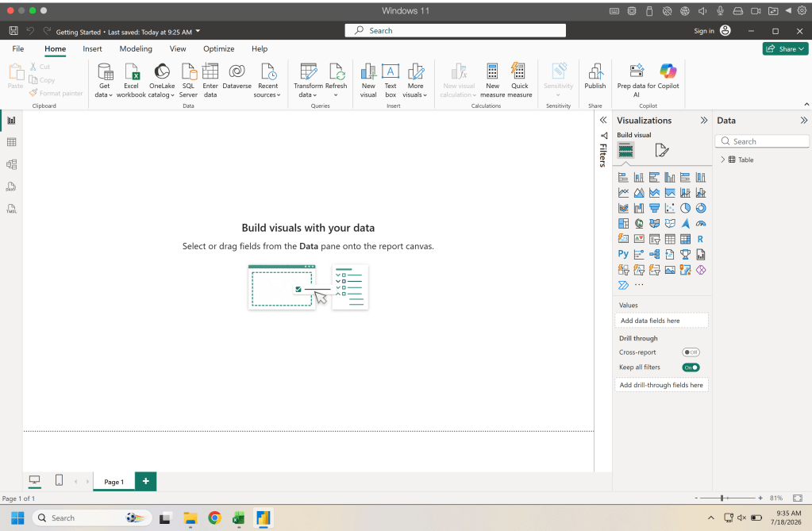Click zoom in plus button
This screenshot has height=531, width=812.
click(x=760, y=498)
